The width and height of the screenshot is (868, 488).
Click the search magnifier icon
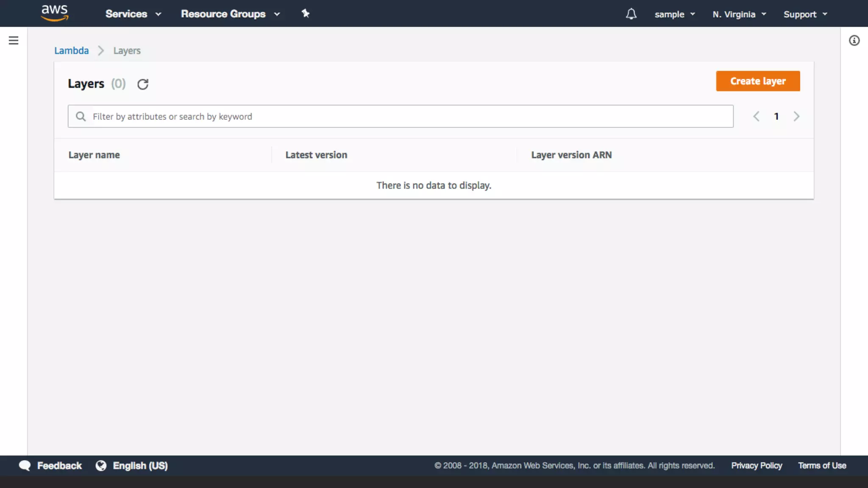click(x=81, y=116)
